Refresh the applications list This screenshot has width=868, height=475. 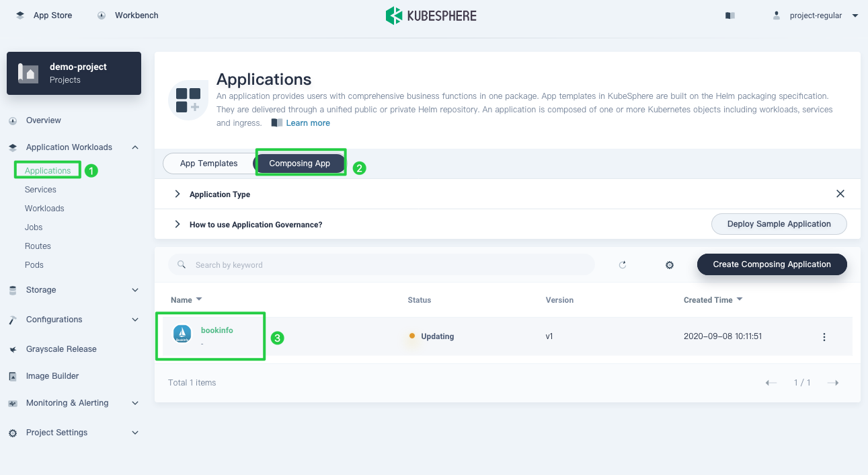(622, 264)
